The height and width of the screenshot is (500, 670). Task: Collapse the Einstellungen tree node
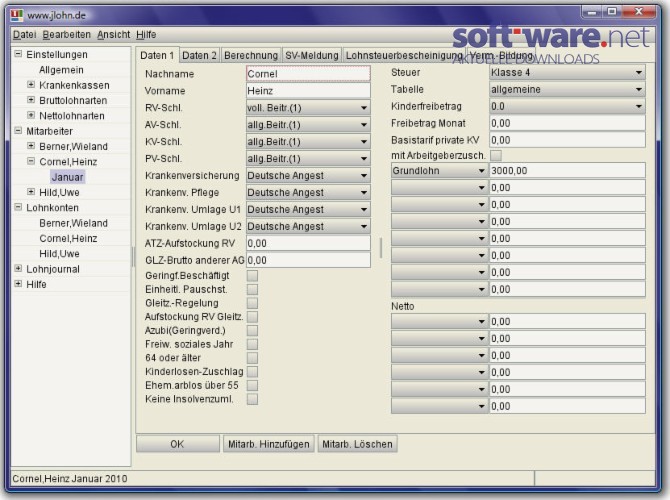coord(18,54)
